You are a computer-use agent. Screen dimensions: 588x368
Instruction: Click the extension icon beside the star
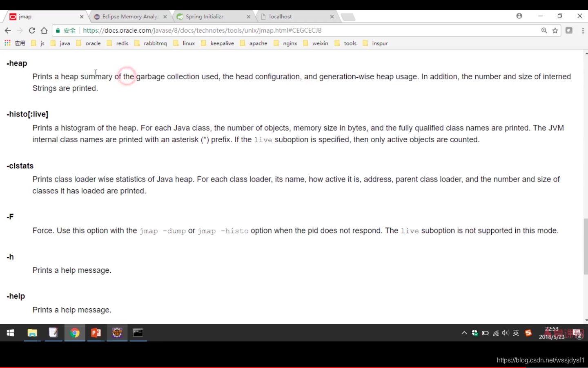point(569,31)
